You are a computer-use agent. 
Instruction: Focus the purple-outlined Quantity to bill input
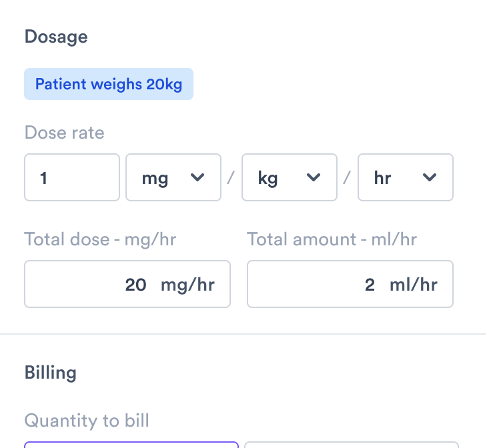pyautogui.click(x=131, y=445)
